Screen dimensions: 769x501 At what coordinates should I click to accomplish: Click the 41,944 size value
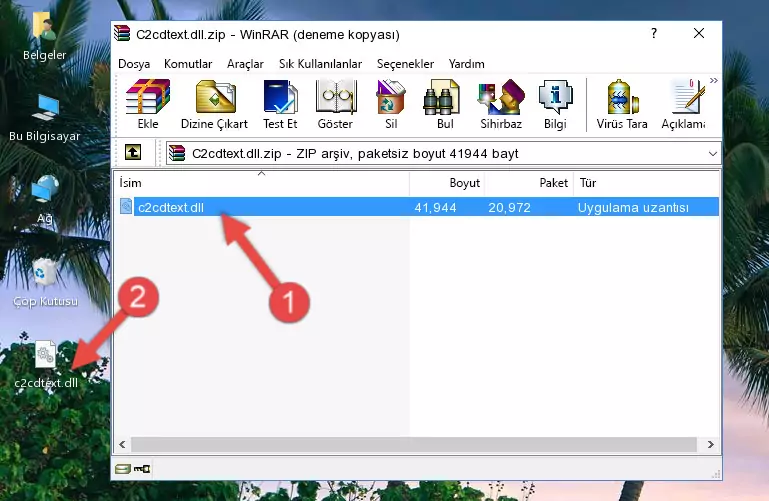tap(435, 208)
